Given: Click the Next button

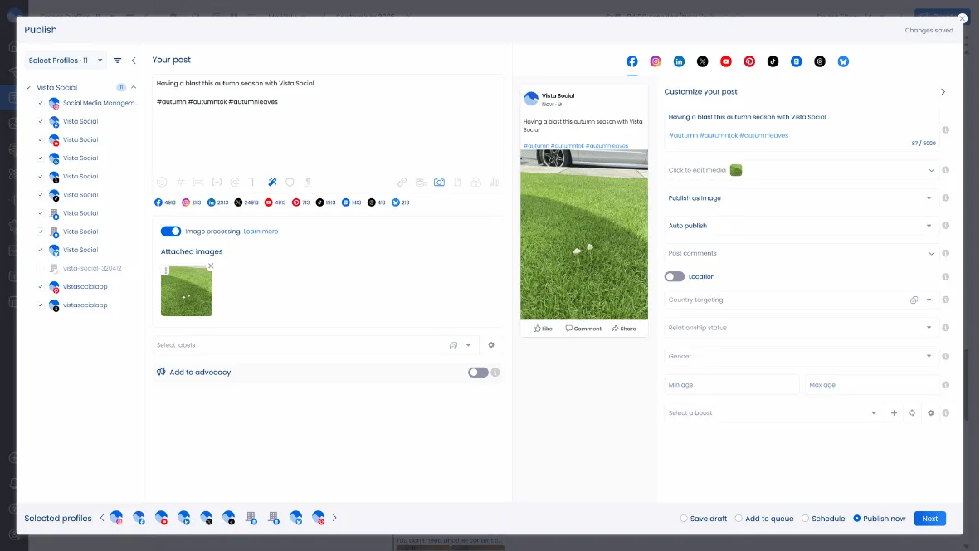Looking at the screenshot, I should 929,518.
